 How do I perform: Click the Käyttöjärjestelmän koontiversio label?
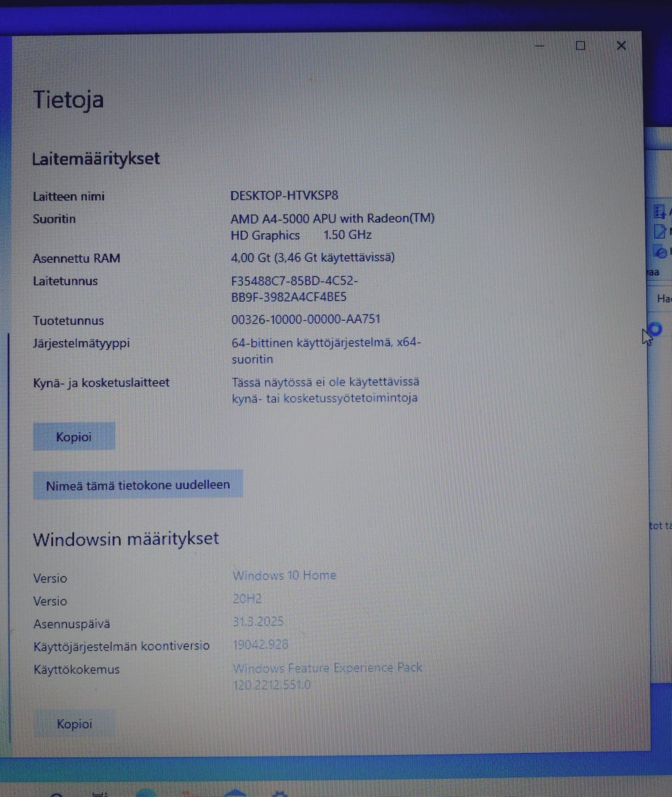[x=121, y=646]
